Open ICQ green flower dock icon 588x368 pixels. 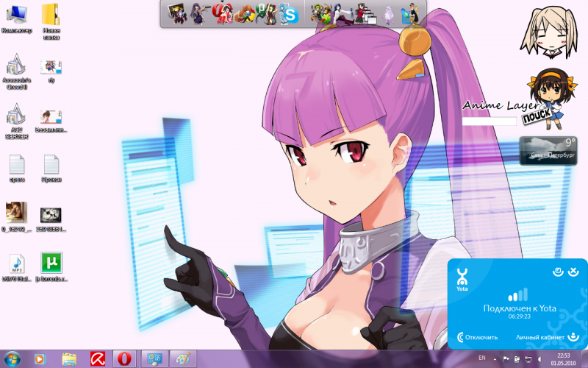pos(320,14)
